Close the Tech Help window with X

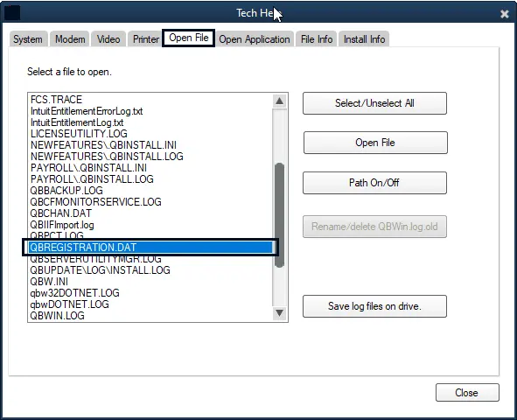505,14
